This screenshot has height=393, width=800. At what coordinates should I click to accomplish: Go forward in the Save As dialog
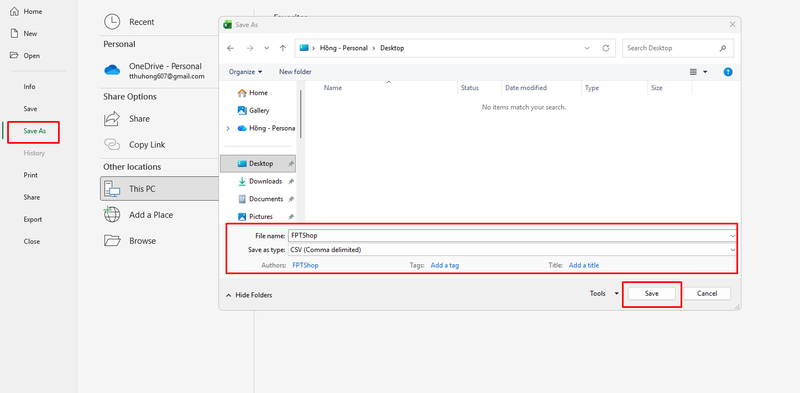click(249, 48)
